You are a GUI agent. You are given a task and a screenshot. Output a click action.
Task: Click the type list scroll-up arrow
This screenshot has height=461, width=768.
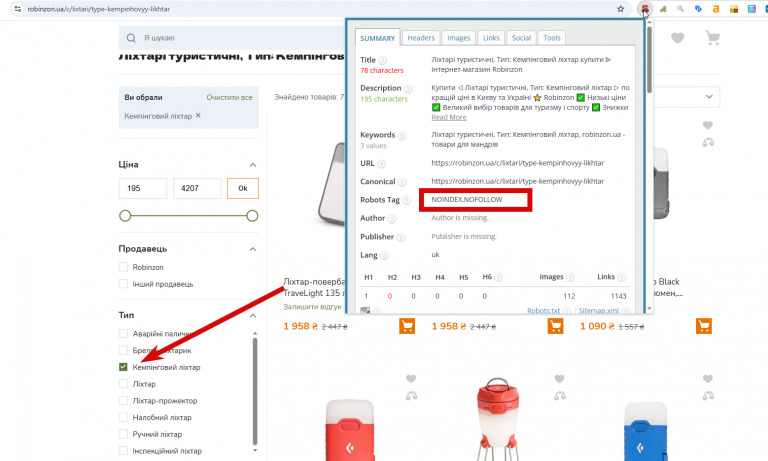(255, 333)
